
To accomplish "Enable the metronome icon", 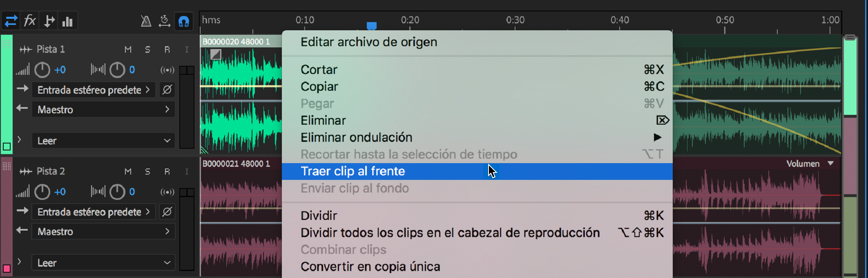I will [145, 21].
